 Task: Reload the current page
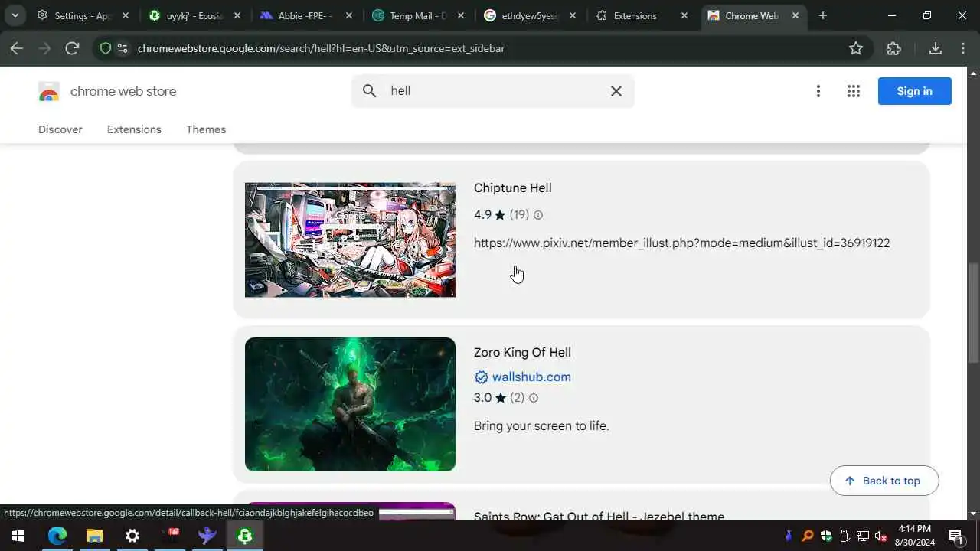72,48
